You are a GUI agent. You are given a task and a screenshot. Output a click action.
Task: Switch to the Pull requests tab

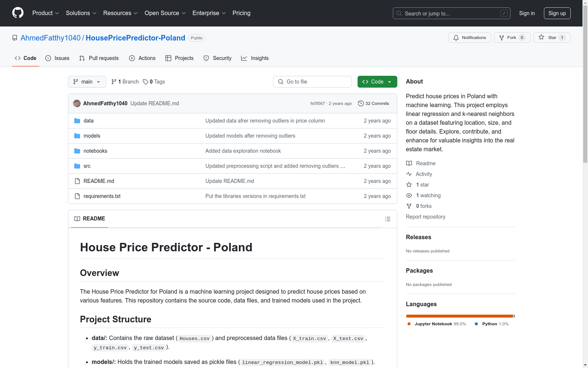pos(99,58)
